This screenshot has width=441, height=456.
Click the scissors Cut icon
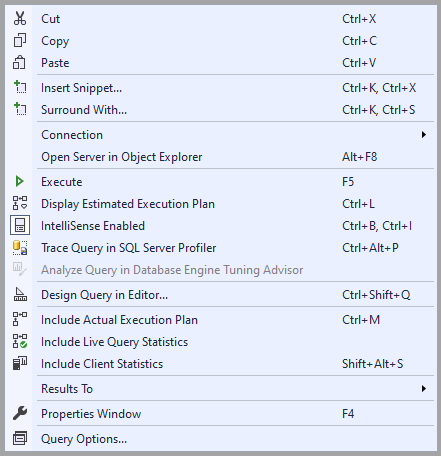pos(20,19)
